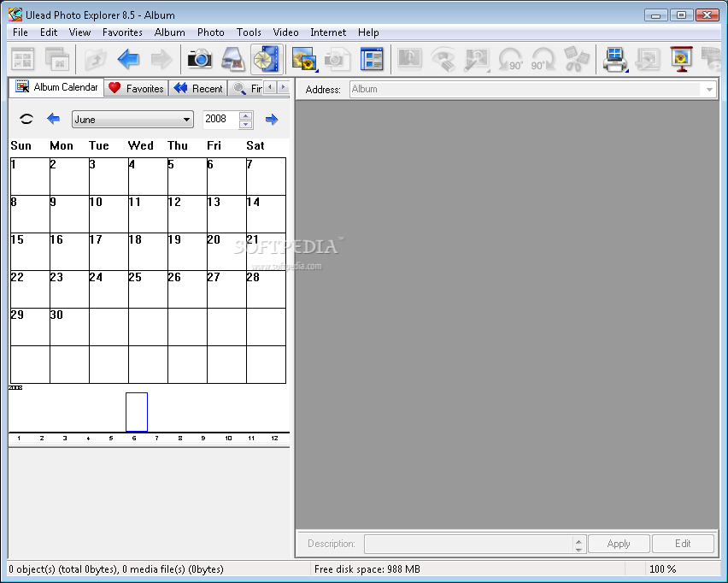Go to previous month with left arrow
Viewport: 728px width, 583px height.
(53, 119)
